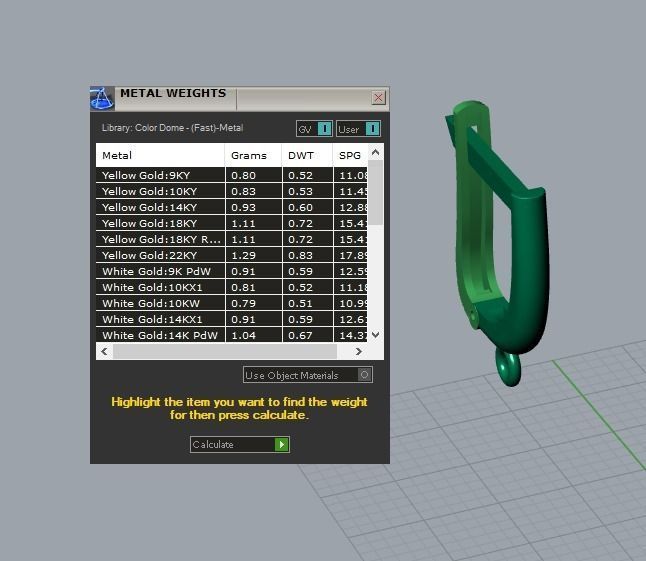Select the Yellow Gold:14KY row
646x561 pixels.
232,207
